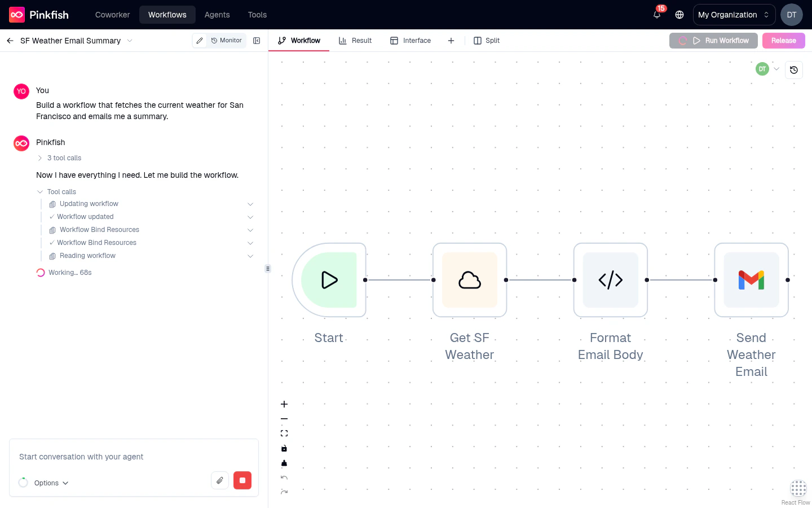Click the version history icon near the avatar

(x=794, y=70)
